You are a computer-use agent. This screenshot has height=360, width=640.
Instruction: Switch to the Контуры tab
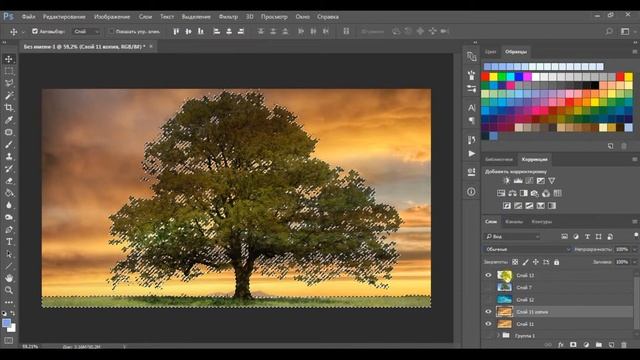542,222
